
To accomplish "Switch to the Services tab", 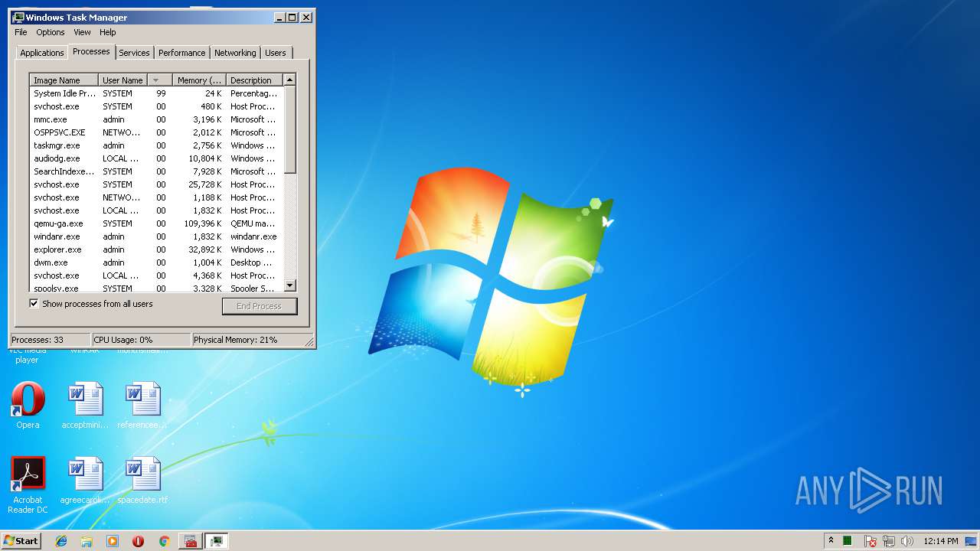I will (x=134, y=53).
